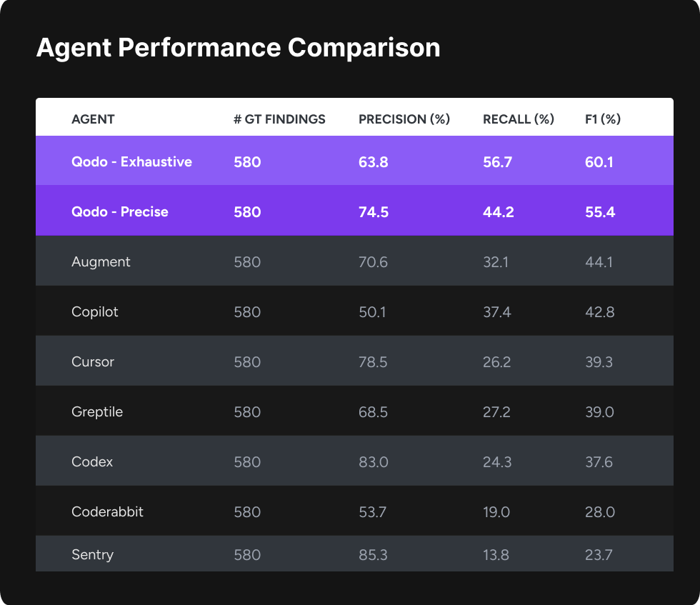Click Copilot's 37.4 recall value
700x605 pixels.
[496, 312]
